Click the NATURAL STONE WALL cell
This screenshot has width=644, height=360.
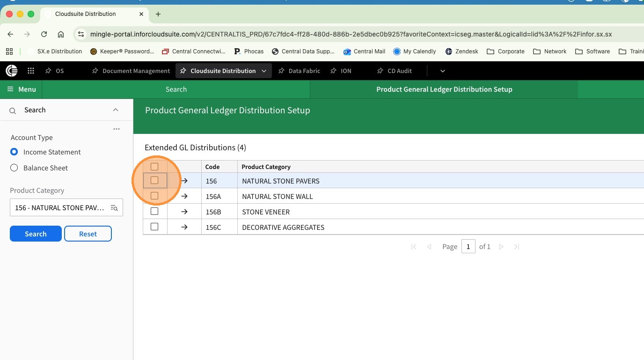[278, 196]
